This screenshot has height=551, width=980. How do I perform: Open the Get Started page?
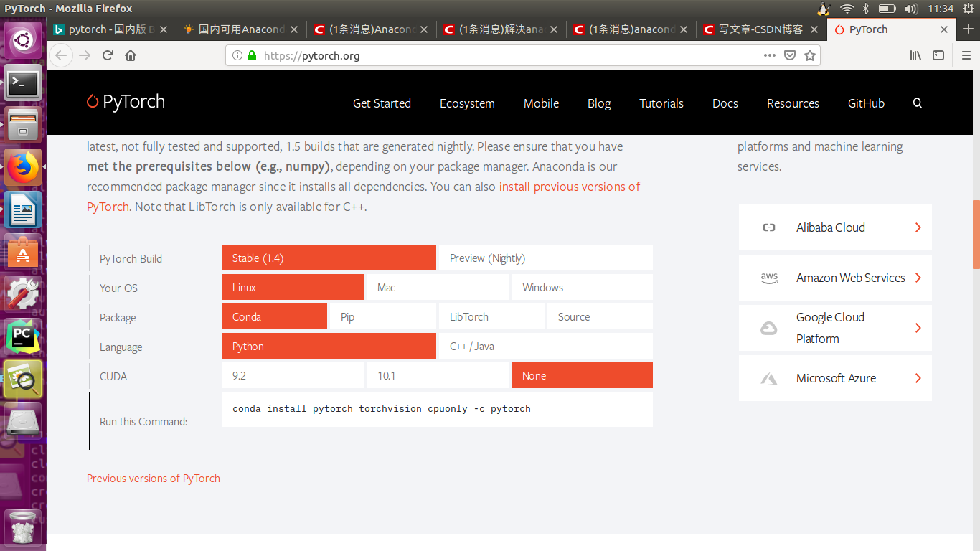[381, 103]
